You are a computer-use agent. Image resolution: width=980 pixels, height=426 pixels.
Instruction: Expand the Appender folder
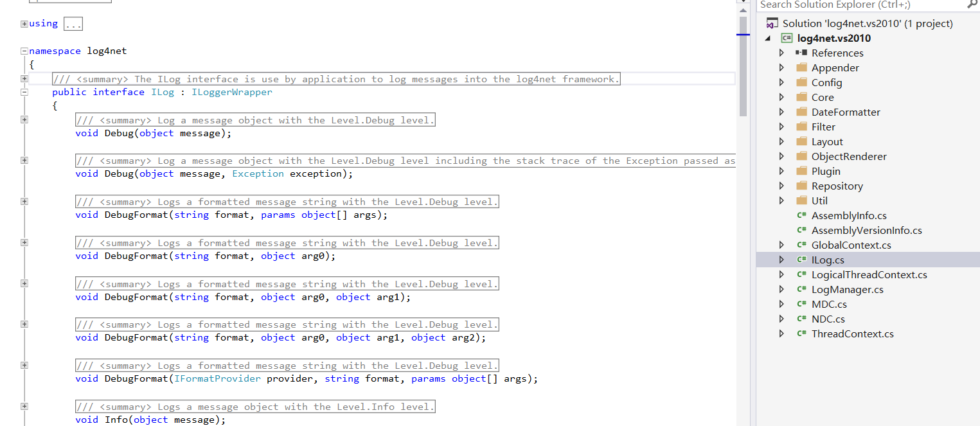coord(781,67)
